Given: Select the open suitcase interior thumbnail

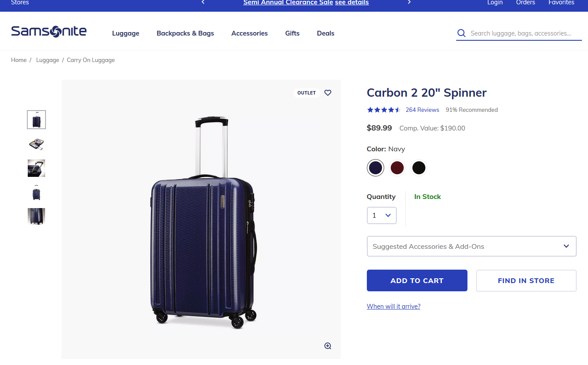Looking at the screenshot, I should tap(36, 144).
